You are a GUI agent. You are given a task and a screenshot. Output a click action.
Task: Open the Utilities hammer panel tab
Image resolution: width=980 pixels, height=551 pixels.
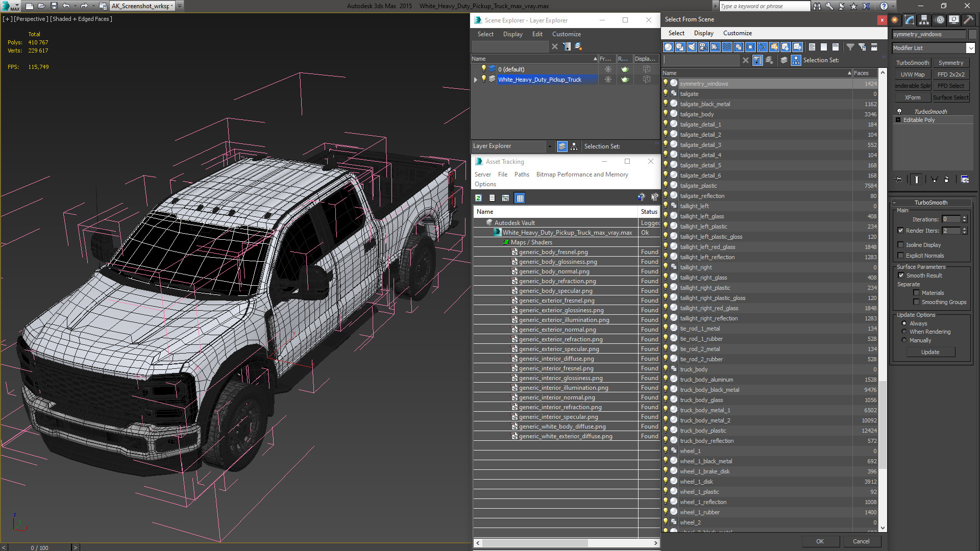click(968, 20)
